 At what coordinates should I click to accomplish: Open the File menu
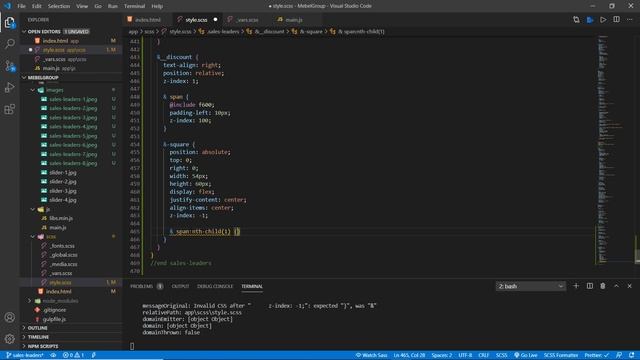[21, 6]
